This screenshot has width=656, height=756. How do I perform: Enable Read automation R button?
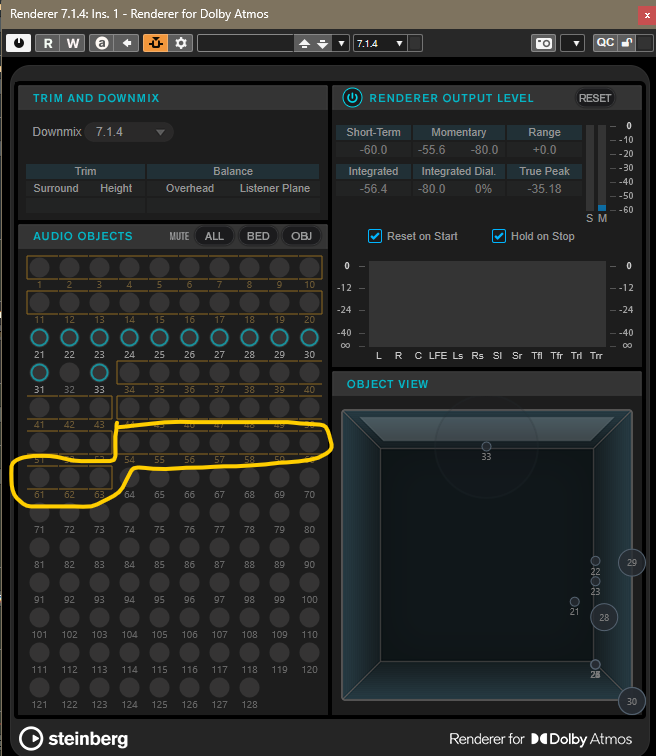pyautogui.click(x=48, y=43)
